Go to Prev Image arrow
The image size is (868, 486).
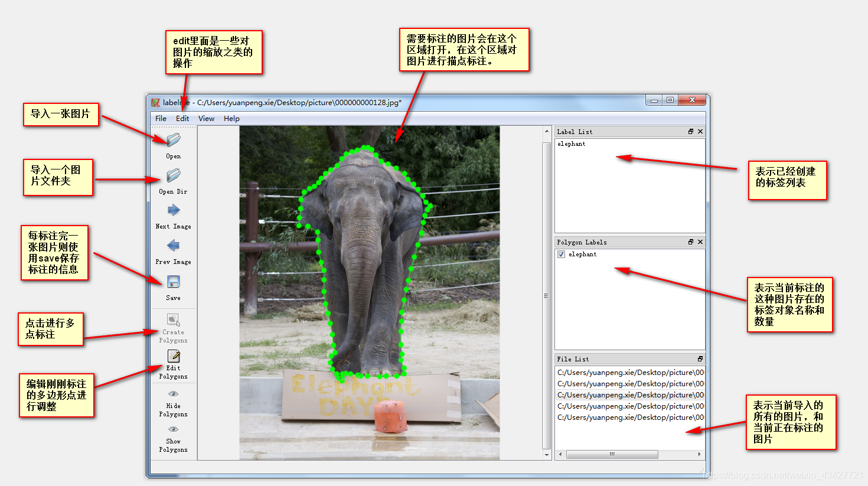click(x=173, y=246)
